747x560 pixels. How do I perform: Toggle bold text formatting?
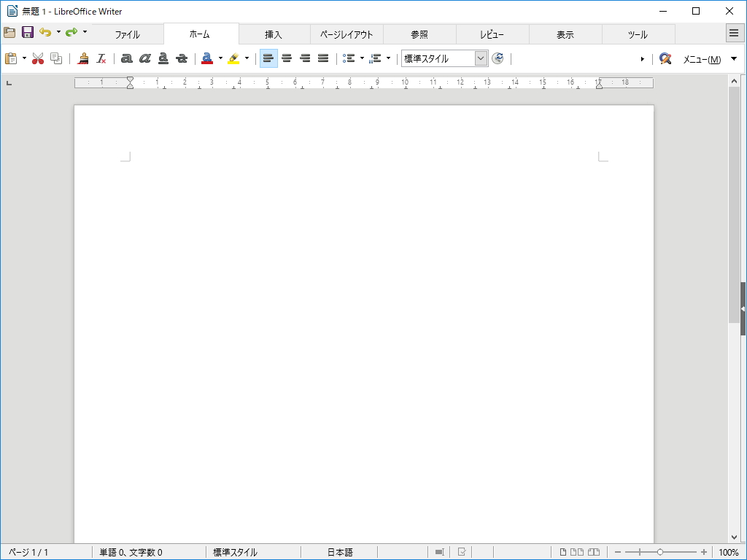(126, 58)
